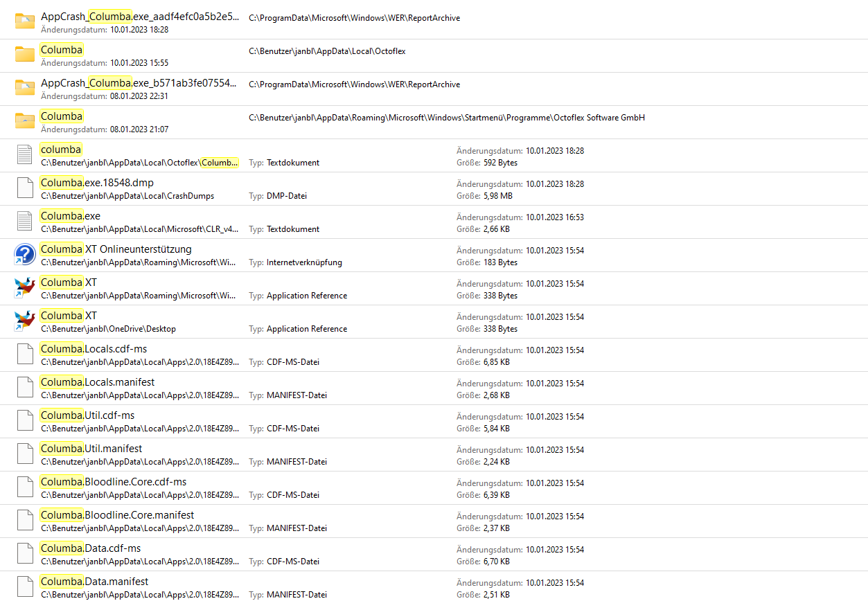Click the Columba.Bloodline.Core.manifest file icon

pyautogui.click(x=25, y=520)
